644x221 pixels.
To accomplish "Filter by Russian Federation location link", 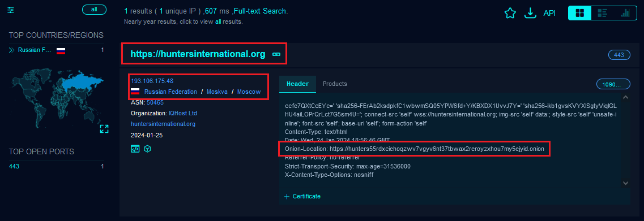I will [170, 92].
